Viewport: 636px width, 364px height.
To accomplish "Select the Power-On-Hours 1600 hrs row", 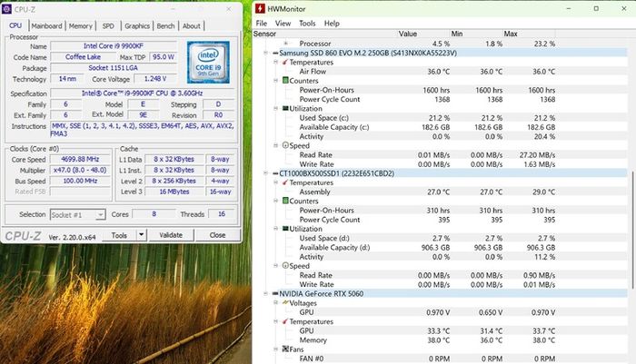I will (440, 90).
